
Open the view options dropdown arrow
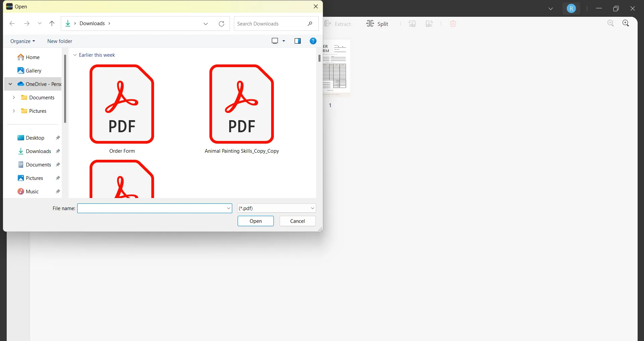(284, 41)
